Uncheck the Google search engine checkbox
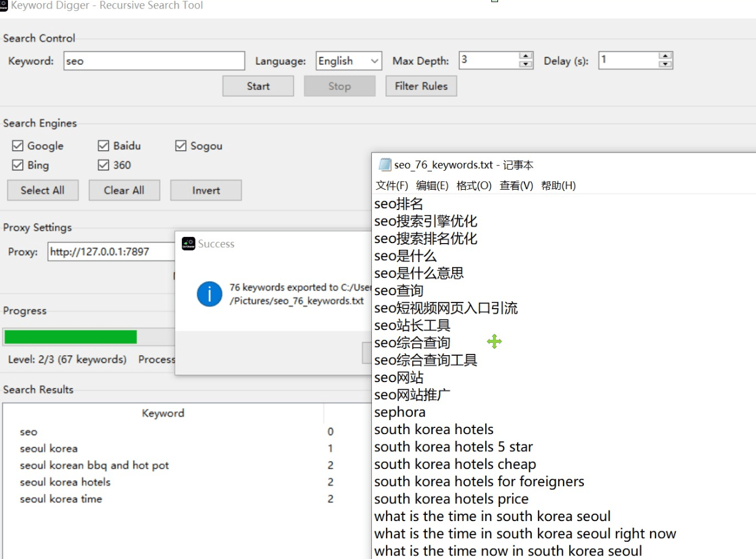 coord(18,146)
